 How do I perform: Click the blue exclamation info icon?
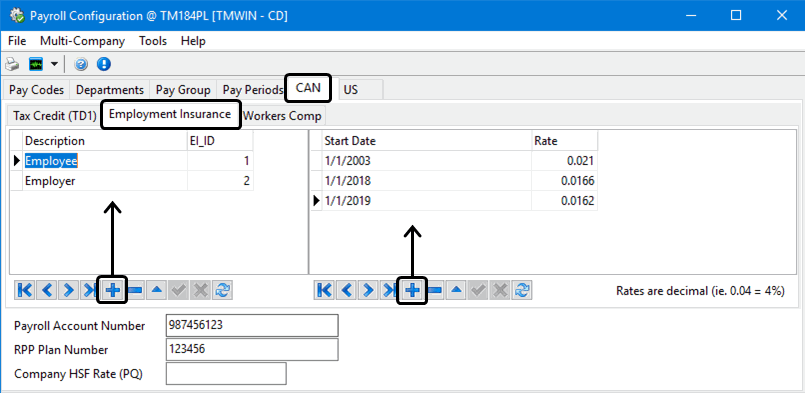click(104, 64)
